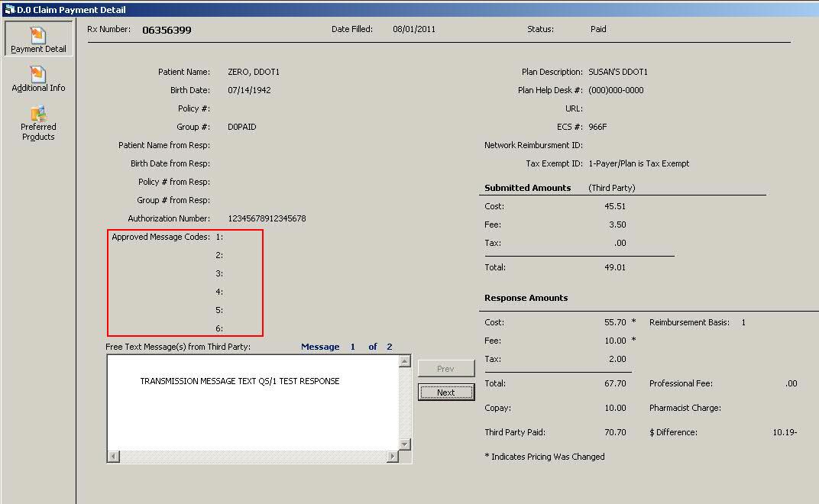
Task: Click the Next message button
Action: point(446,393)
